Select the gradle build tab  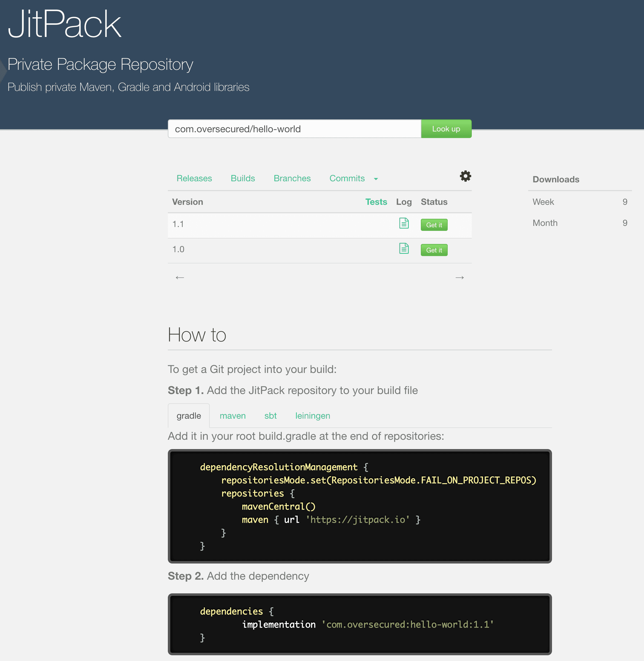pyautogui.click(x=189, y=416)
